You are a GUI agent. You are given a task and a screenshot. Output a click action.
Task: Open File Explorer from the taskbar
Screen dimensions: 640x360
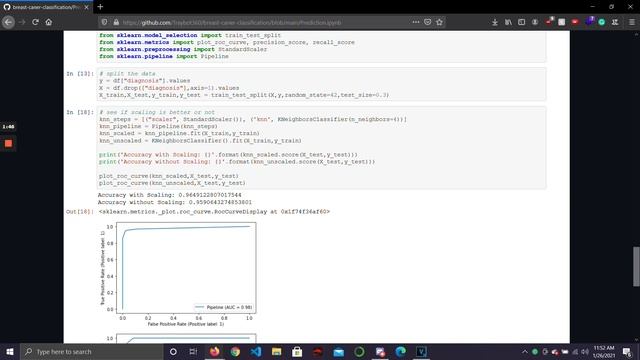(276, 352)
